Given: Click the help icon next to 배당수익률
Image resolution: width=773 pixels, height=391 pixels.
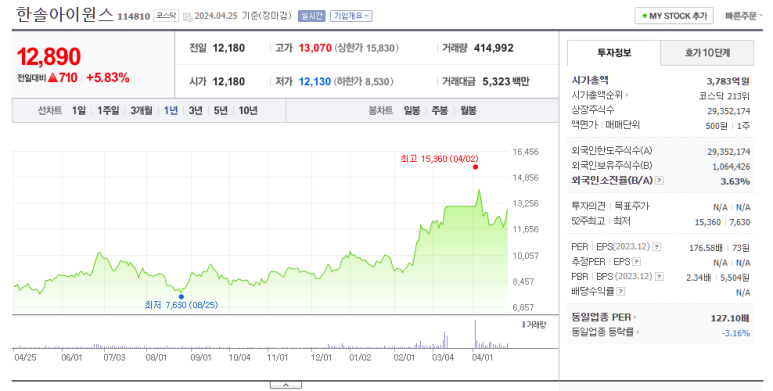Looking at the screenshot, I should pos(621,291).
